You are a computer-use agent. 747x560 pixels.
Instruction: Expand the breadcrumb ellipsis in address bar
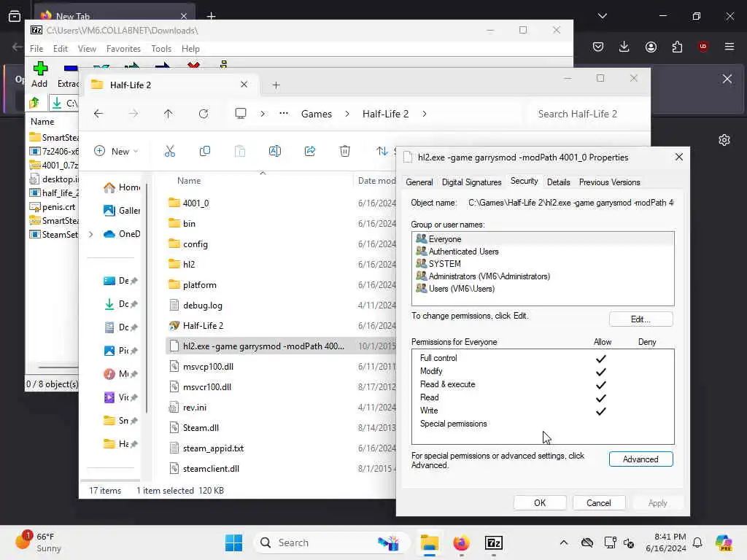tap(284, 114)
